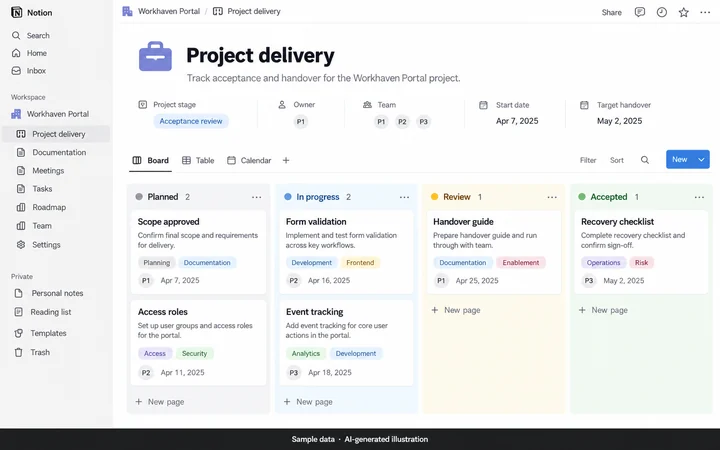
Task: Click Project delivery breadcrumb
Action: point(247,11)
